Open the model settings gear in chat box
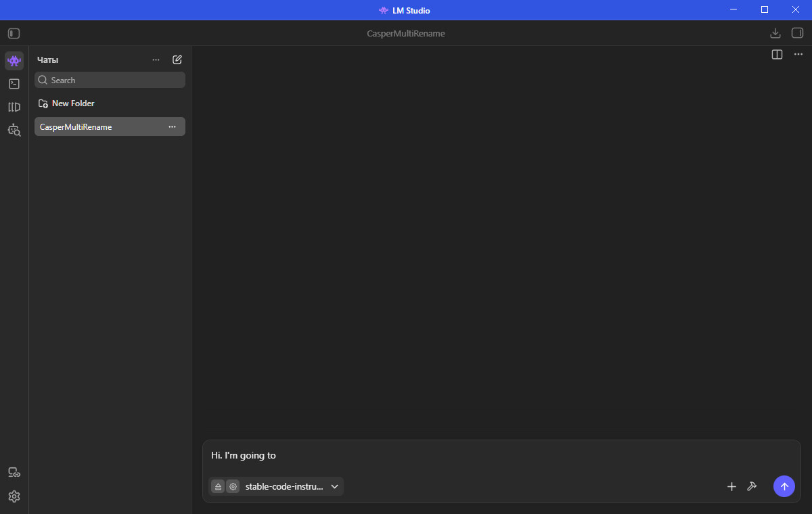This screenshot has width=812, height=514. pos(233,486)
